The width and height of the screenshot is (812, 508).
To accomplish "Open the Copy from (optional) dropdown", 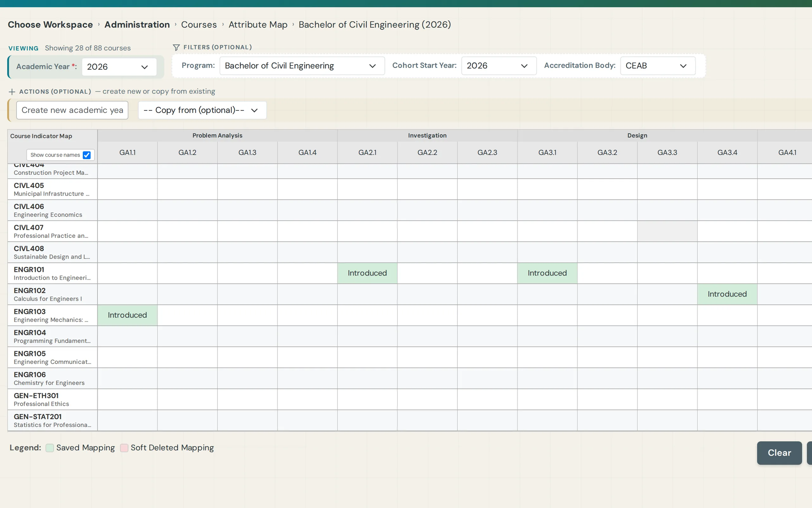I will [202, 110].
